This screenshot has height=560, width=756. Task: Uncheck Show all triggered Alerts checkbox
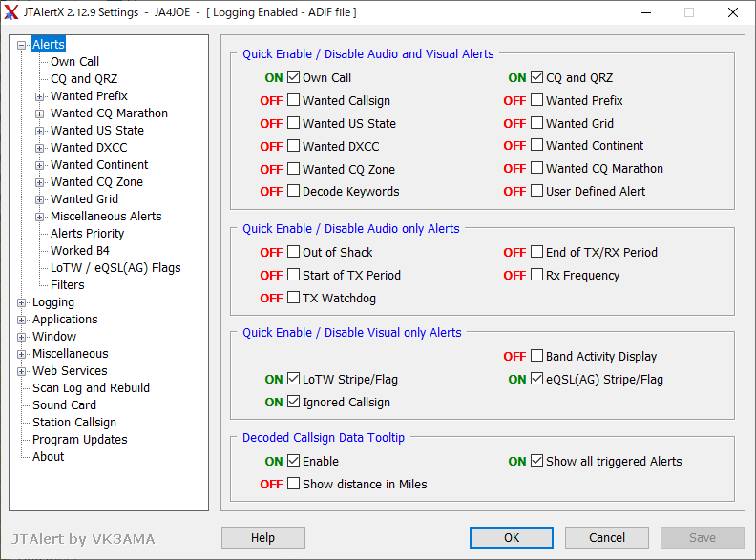click(536, 461)
